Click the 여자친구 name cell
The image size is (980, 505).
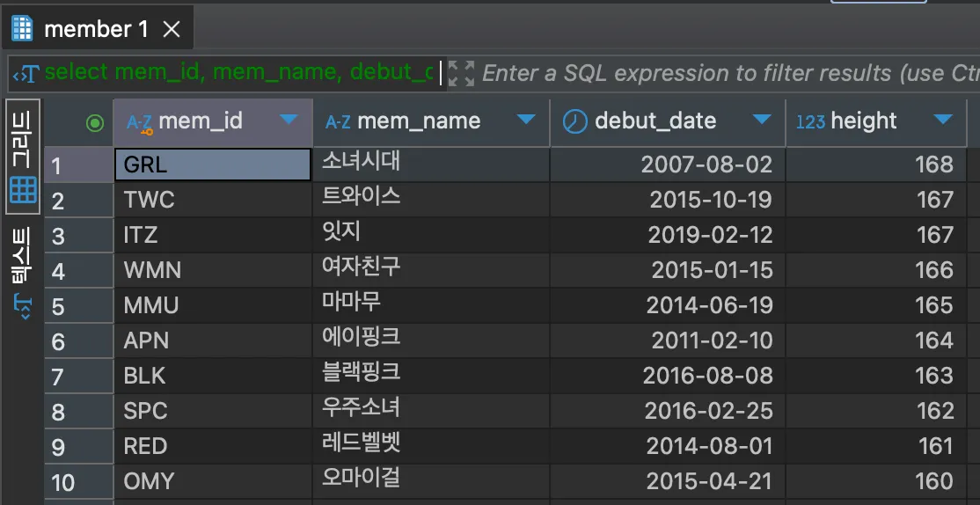click(x=431, y=270)
